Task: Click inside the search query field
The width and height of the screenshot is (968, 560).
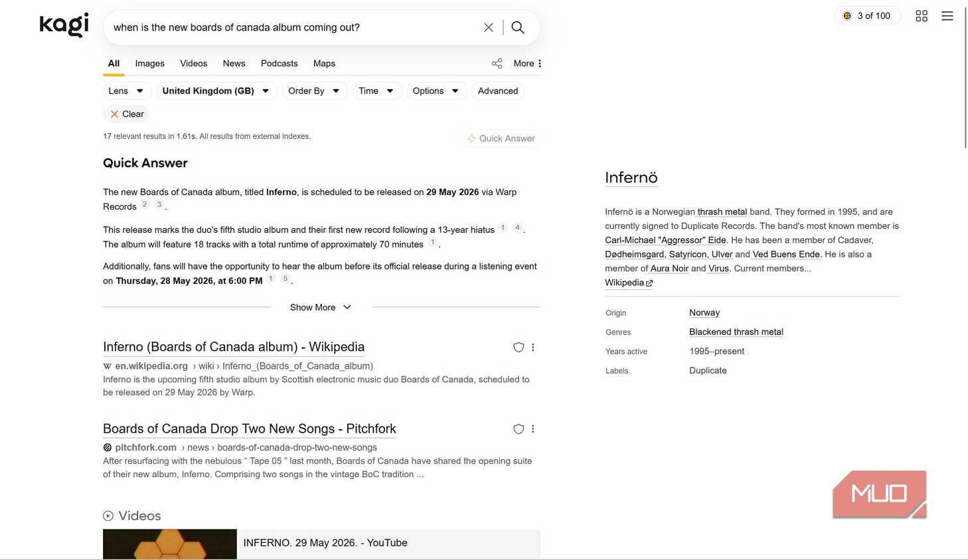Action: pos(292,27)
